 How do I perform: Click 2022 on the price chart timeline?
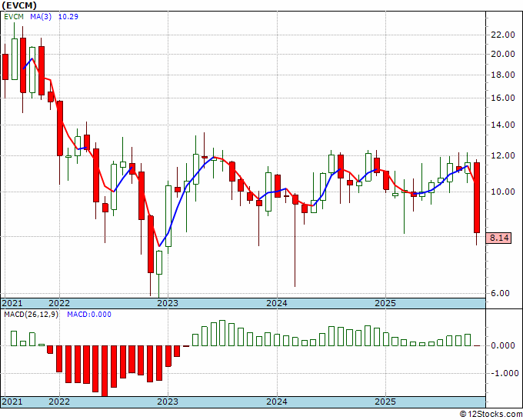[x=59, y=303]
